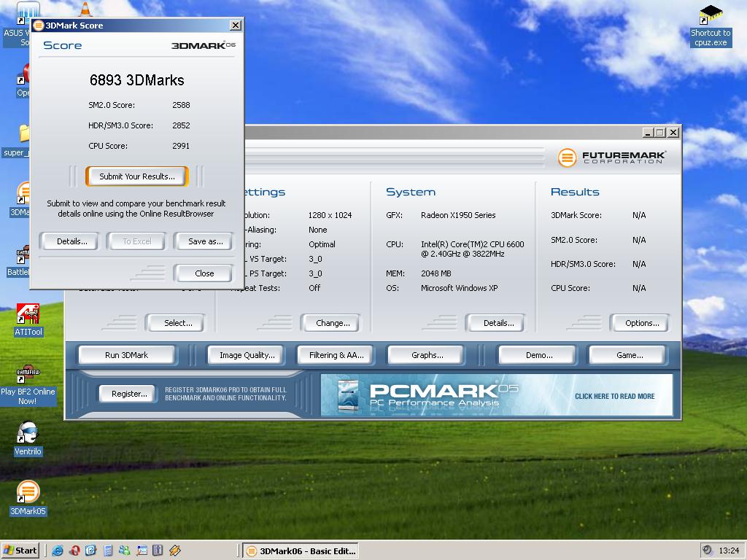
Task: Click the Microsoft Windows XP OS text
Action: pos(460,288)
